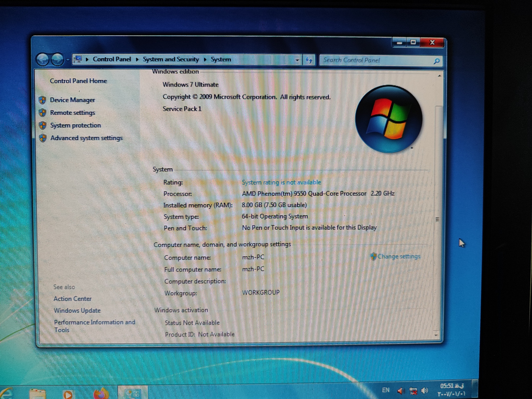Click shield icon beside Advanced system settings
This screenshot has width=532, height=399.
tap(43, 138)
